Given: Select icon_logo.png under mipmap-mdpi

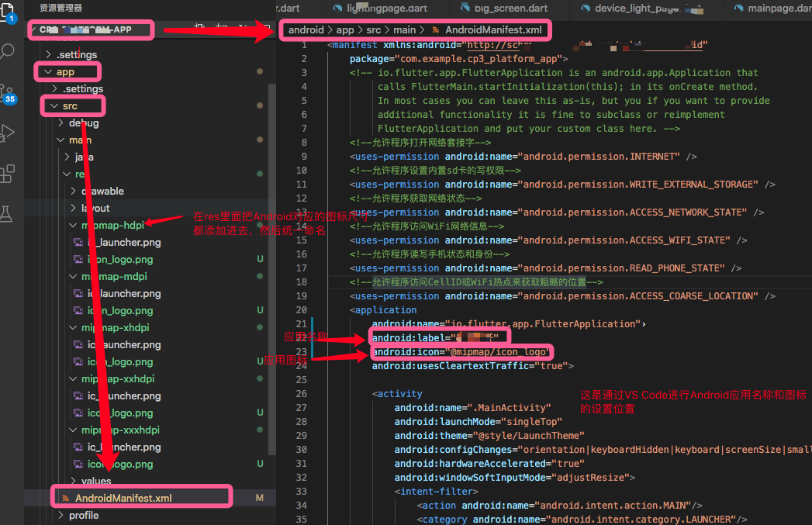Looking at the screenshot, I should point(120,311).
